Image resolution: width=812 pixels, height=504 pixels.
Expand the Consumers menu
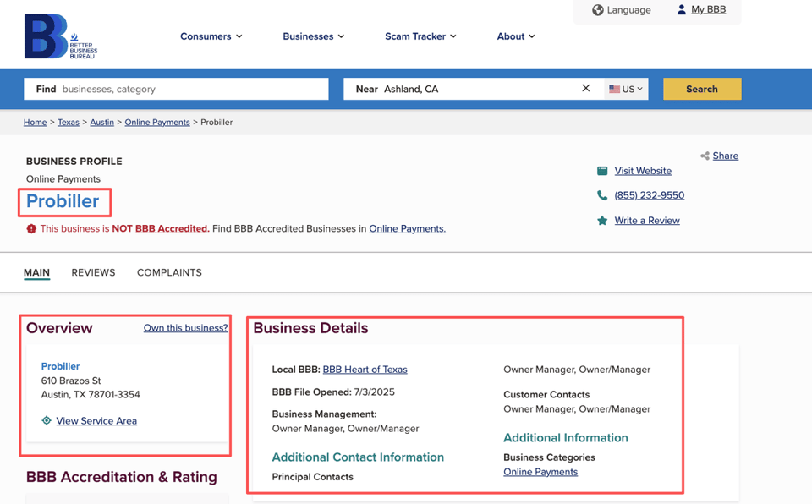[211, 36]
